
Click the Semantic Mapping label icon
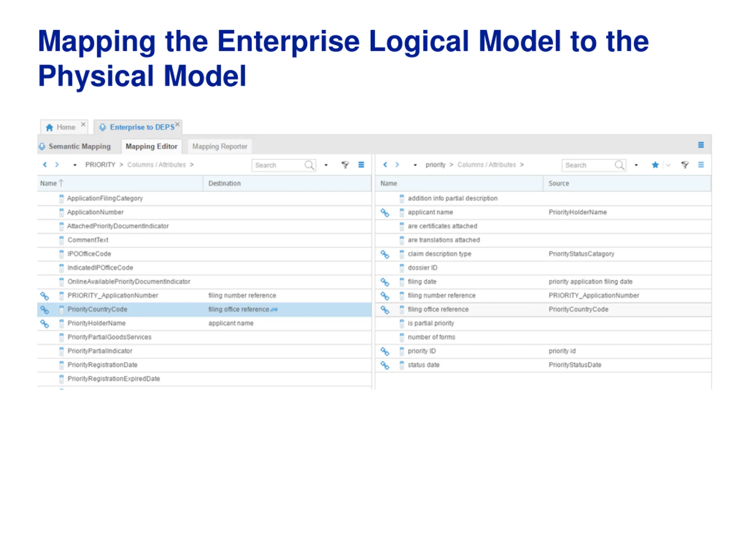[42, 146]
